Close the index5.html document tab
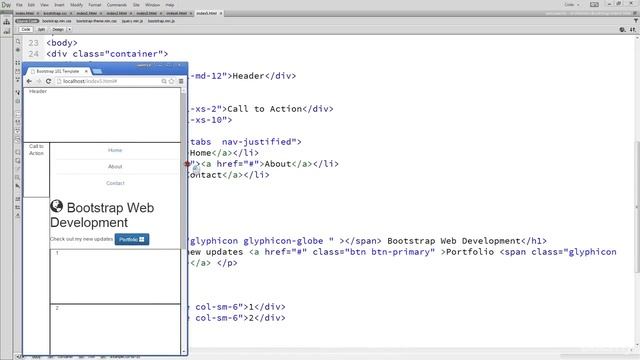 click(221, 13)
